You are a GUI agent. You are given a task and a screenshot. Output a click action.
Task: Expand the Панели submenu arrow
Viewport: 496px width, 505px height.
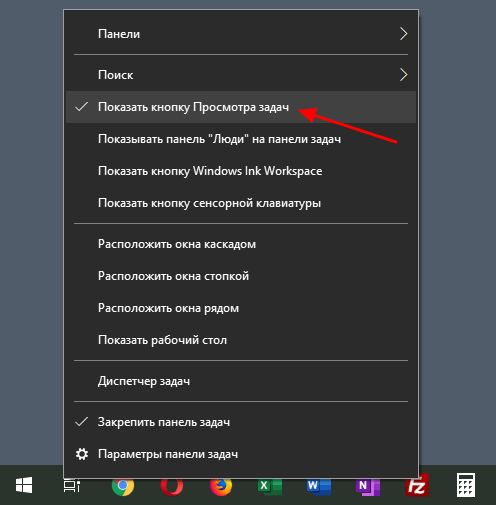pos(403,34)
